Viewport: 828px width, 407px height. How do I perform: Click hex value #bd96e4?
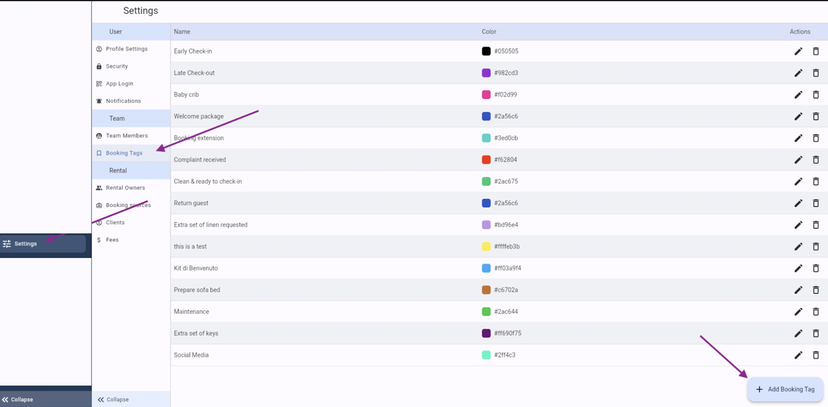pyautogui.click(x=506, y=225)
